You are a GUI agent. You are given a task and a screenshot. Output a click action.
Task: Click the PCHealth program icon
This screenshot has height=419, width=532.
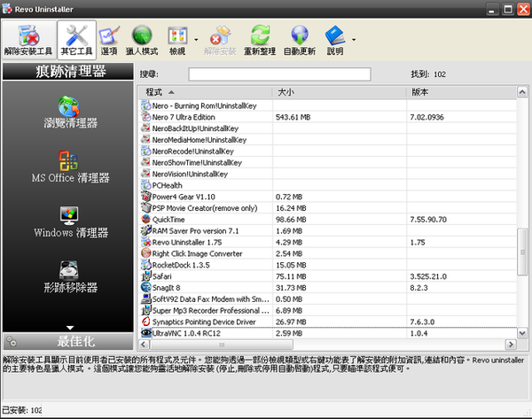coord(146,185)
